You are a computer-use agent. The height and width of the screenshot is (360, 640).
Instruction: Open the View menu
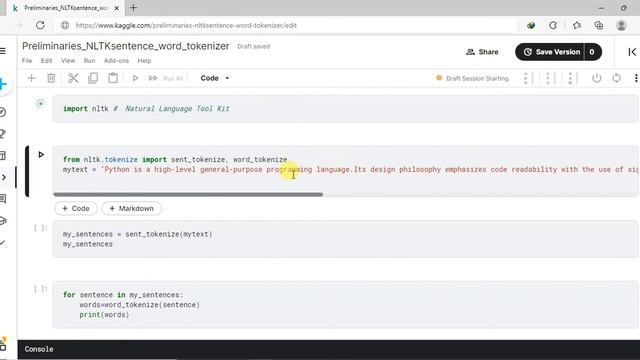coord(68,60)
